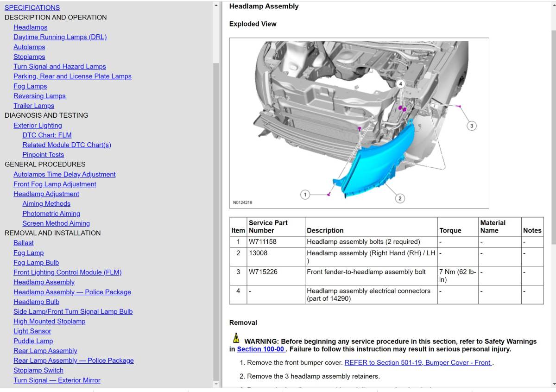Open the SPECIFICATIONS link
The height and width of the screenshot is (392, 556).
click(x=32, y=7)
